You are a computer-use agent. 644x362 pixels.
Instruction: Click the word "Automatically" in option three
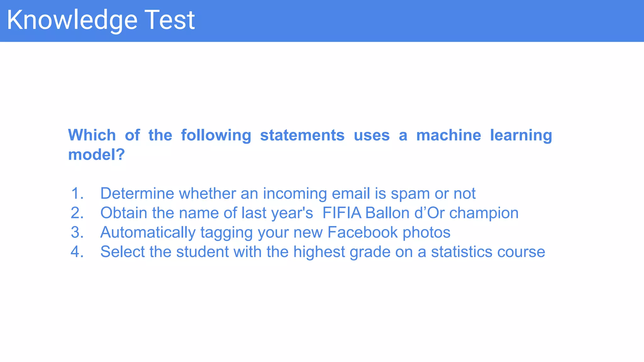point(148,232)
